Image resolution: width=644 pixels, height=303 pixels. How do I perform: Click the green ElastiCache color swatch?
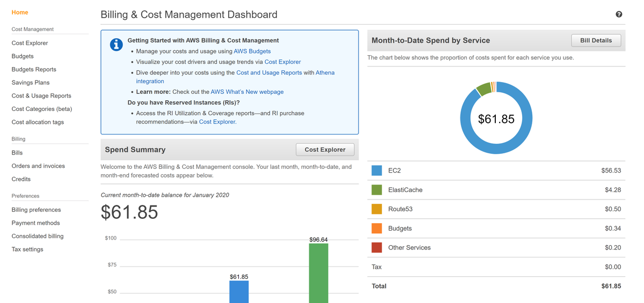[377, 190]
